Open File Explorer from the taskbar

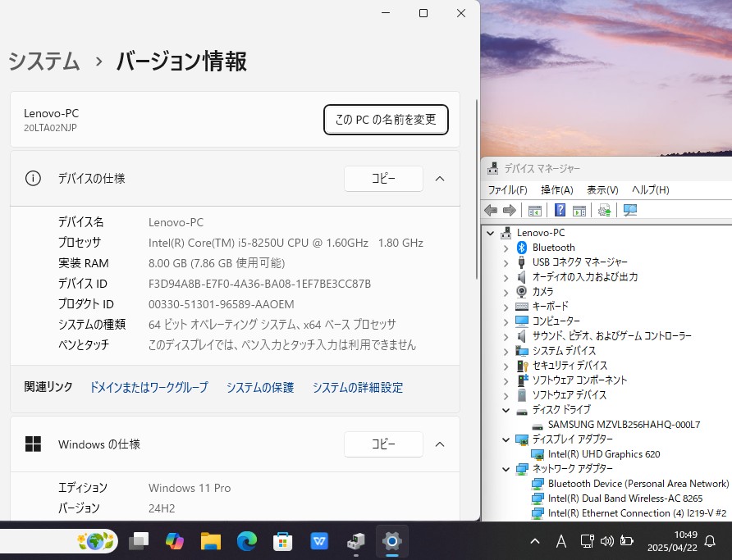211,541
